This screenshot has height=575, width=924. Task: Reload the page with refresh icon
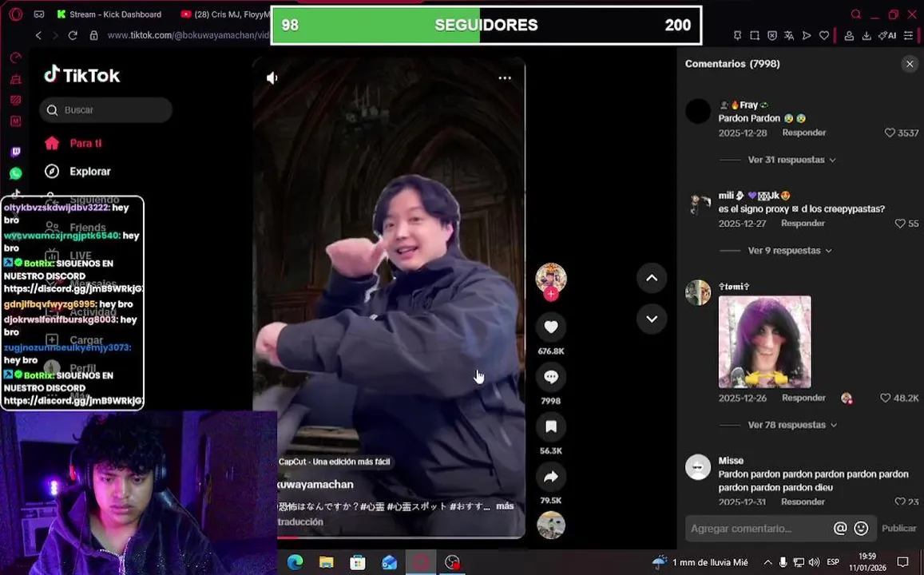tap(73, 35)
